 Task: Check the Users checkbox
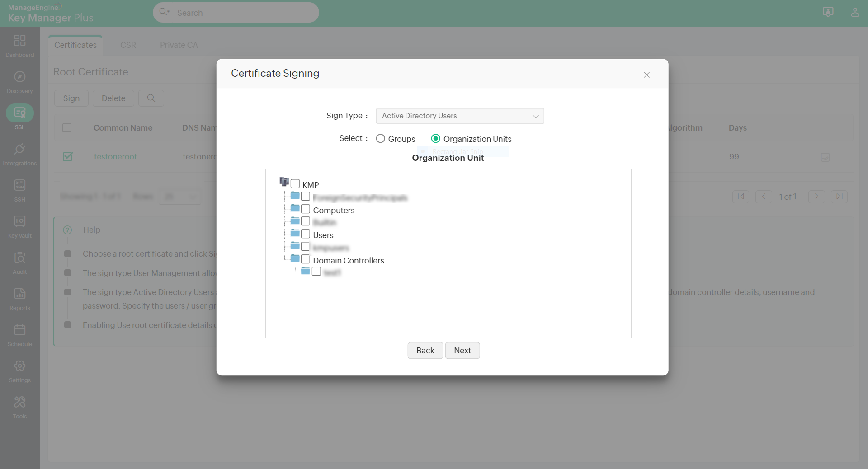coord(306,234)
